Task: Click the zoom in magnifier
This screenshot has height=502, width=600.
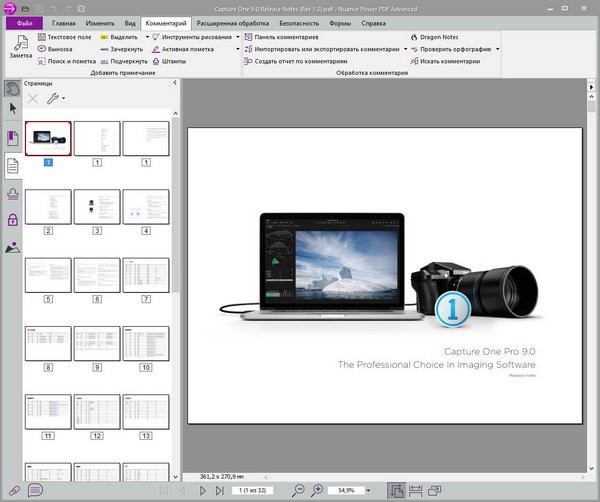Action: pyautogui.click(x=318, y=491)
